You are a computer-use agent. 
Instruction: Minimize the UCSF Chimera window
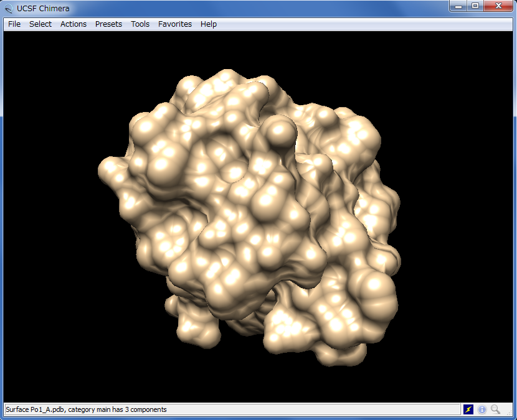click(459, 6)
